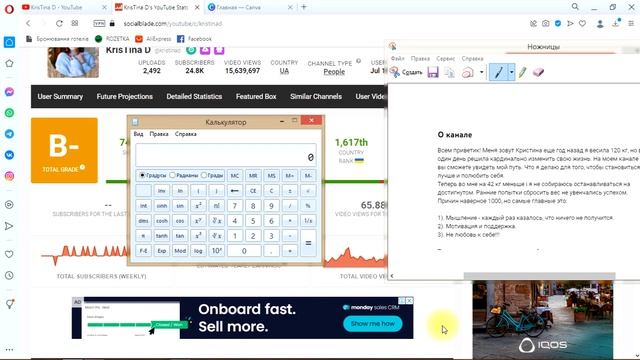Open calculator Справка menu
The height and width of the screenshot is (360, 640).
(186, 134)
